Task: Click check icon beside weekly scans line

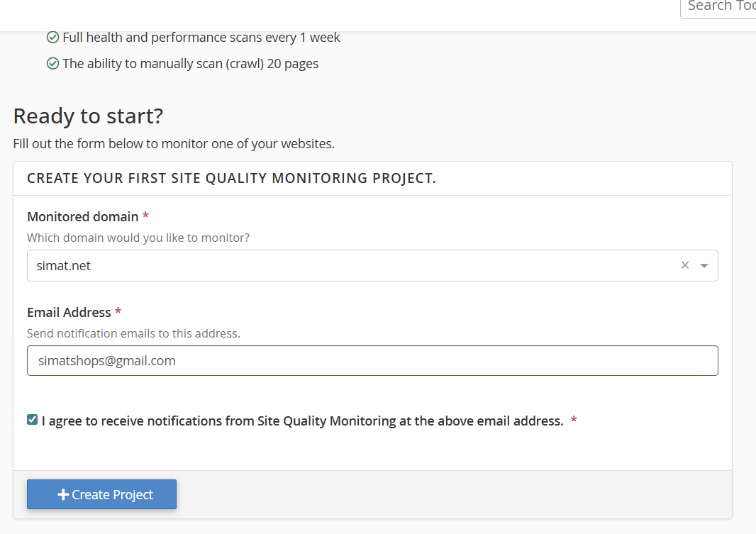Action: [52, 38]
